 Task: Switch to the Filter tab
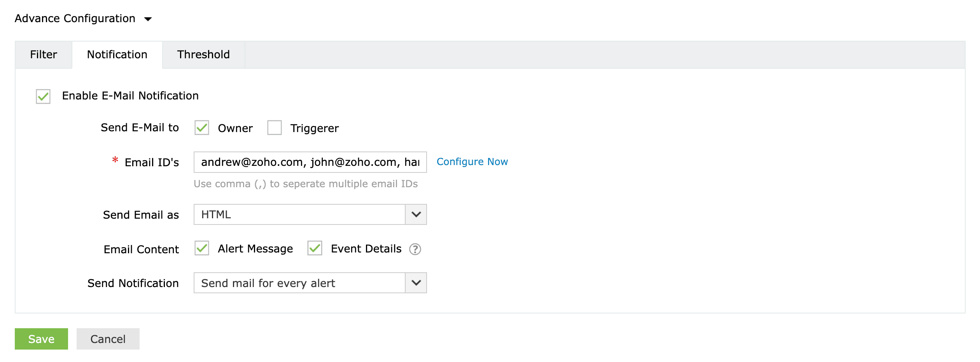[x=43, y=54]
